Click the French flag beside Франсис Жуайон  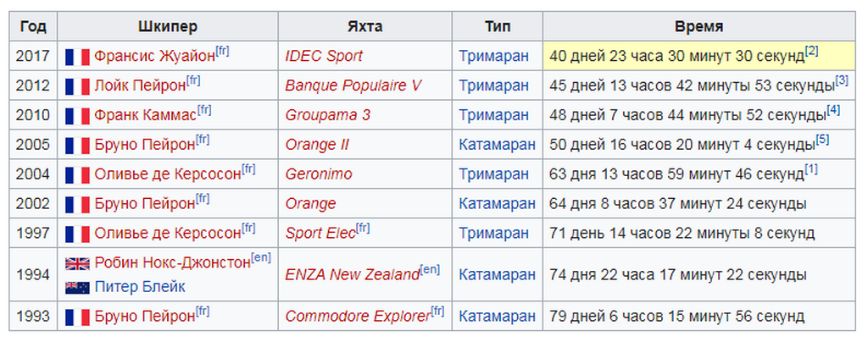pos(77,57)
